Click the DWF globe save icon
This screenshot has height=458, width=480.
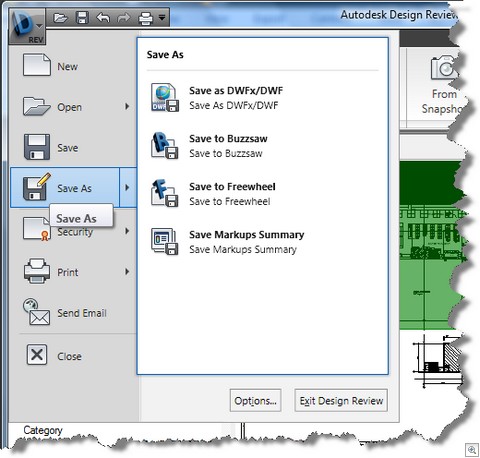click(x=164, y=98)
